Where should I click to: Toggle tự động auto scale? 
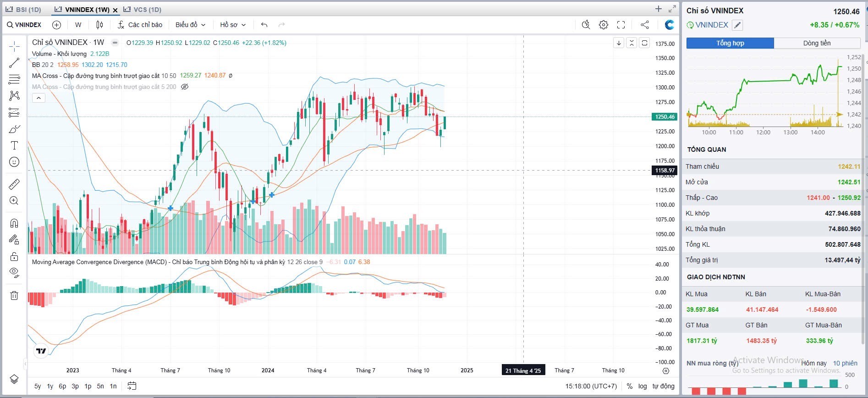pos(663,386)
